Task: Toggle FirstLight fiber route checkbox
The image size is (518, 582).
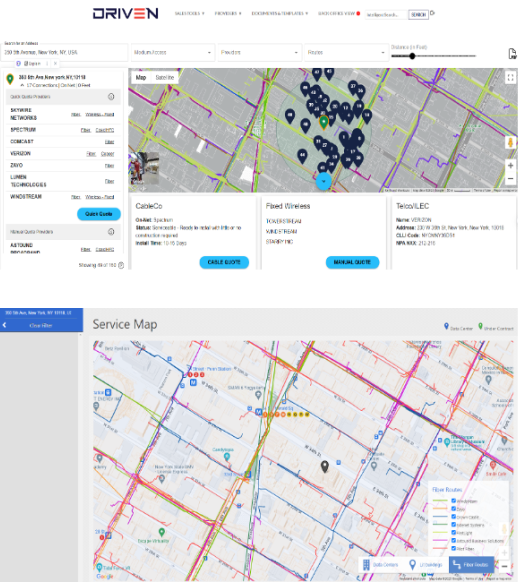Action: [453, 532]
